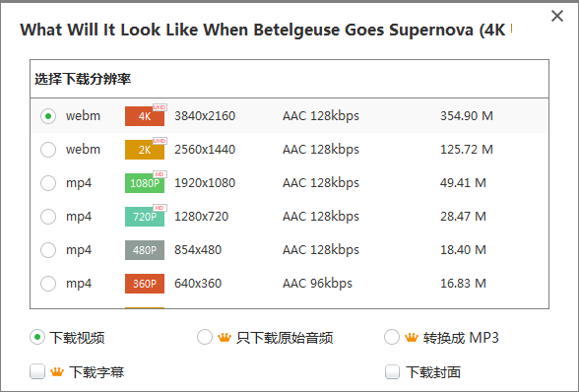
Task: Choose the 转换成 MP3 radio option
Action: pos(392,337)
